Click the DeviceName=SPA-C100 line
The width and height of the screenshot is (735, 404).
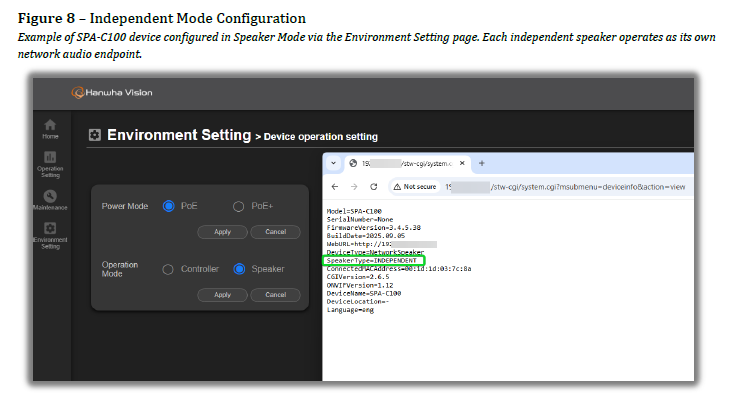click(364, 293)
